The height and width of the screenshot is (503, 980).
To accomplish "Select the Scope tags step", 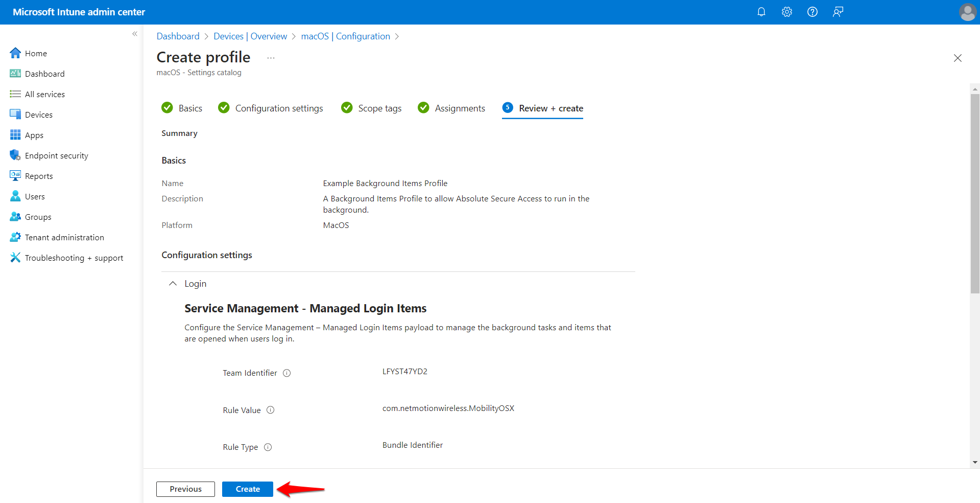I will [371, 108].
